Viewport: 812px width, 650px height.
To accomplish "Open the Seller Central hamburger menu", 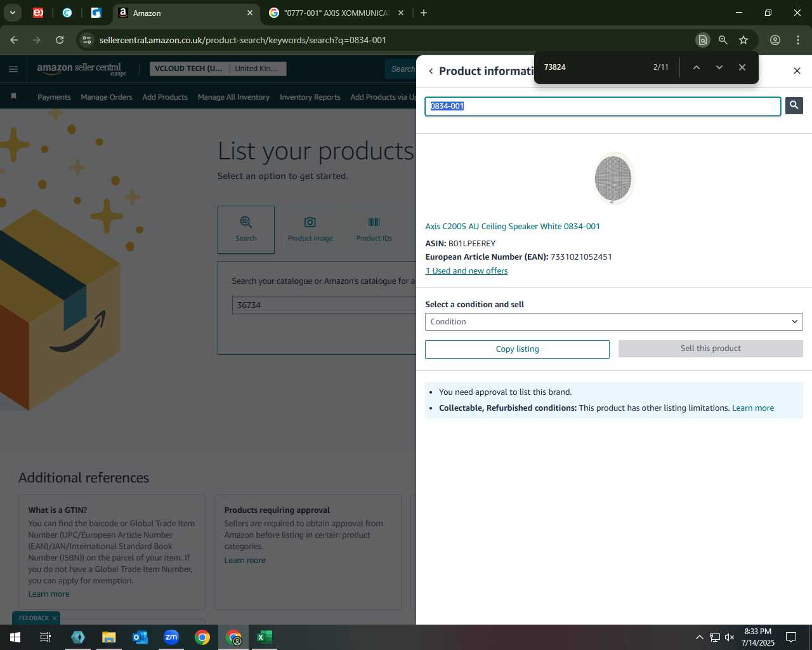I will pos(13,69).
